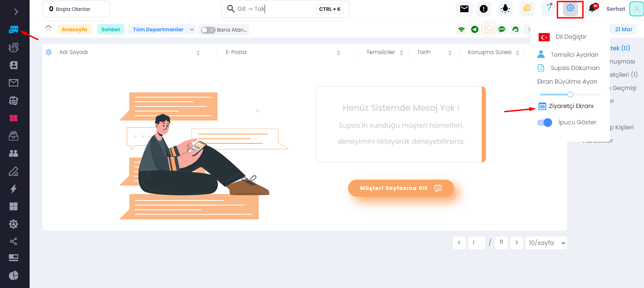Image resolution: width=644 pixels, height=288 pixels.
Task: Open the live chat sidebar icon
Action: [14, 30]
